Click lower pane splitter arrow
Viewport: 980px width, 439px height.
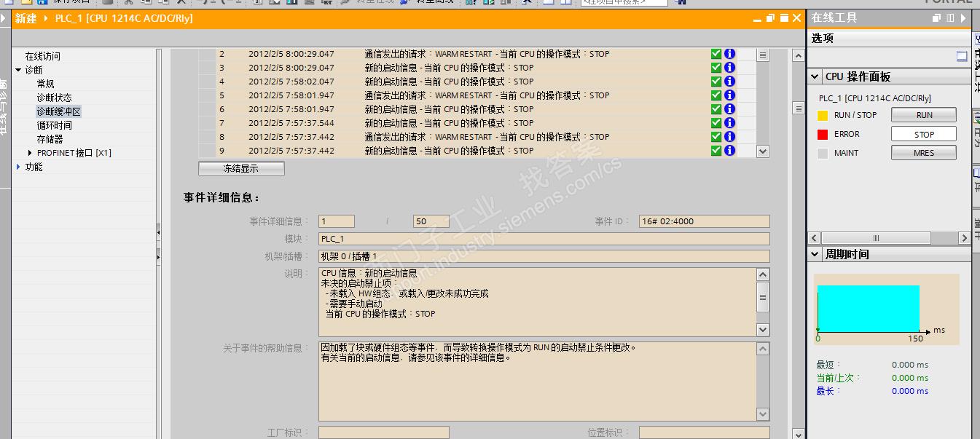coord(159,256)
